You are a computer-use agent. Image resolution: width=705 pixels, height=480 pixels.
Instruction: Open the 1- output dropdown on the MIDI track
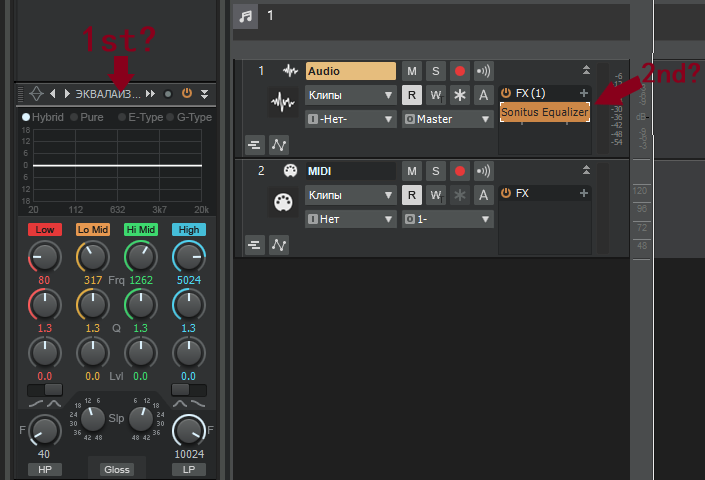[447, 219]
